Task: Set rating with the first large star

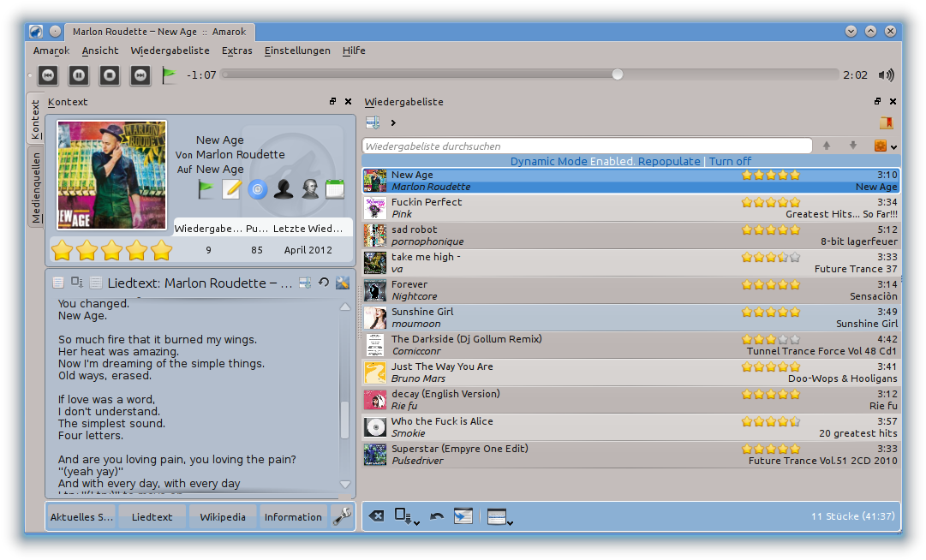Action: tap(62, 250)
